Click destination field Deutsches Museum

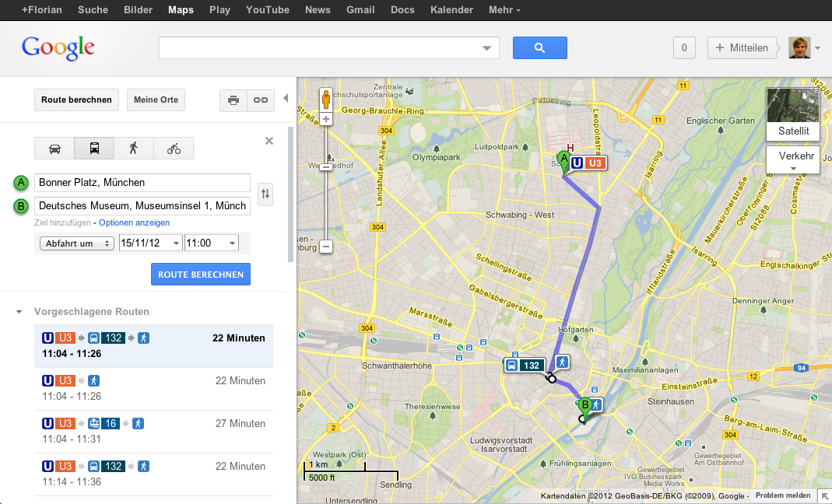tap(142, 206)
